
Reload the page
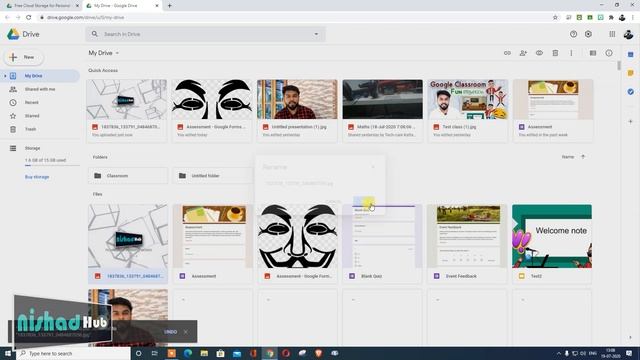click(x=29, y=18)
